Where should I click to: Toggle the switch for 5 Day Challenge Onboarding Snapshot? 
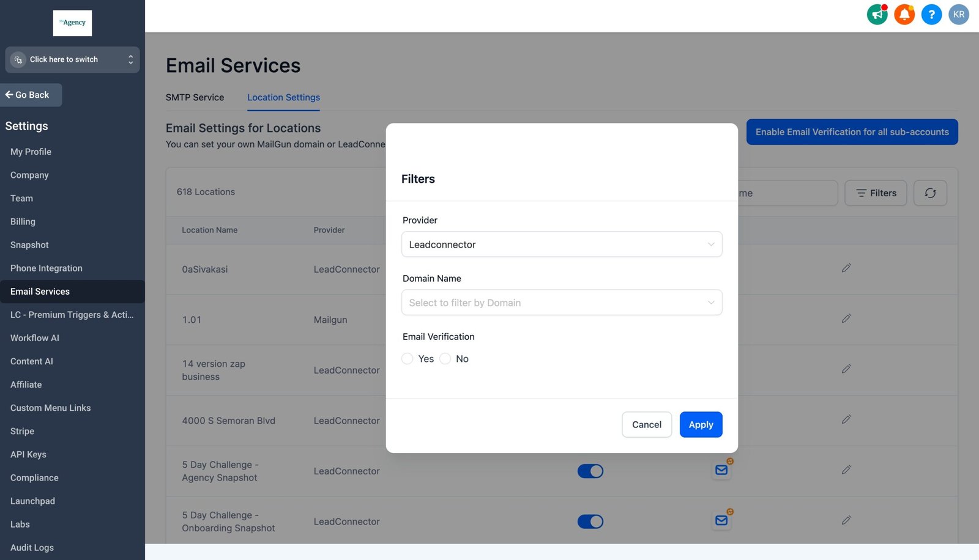coord(590,521)
